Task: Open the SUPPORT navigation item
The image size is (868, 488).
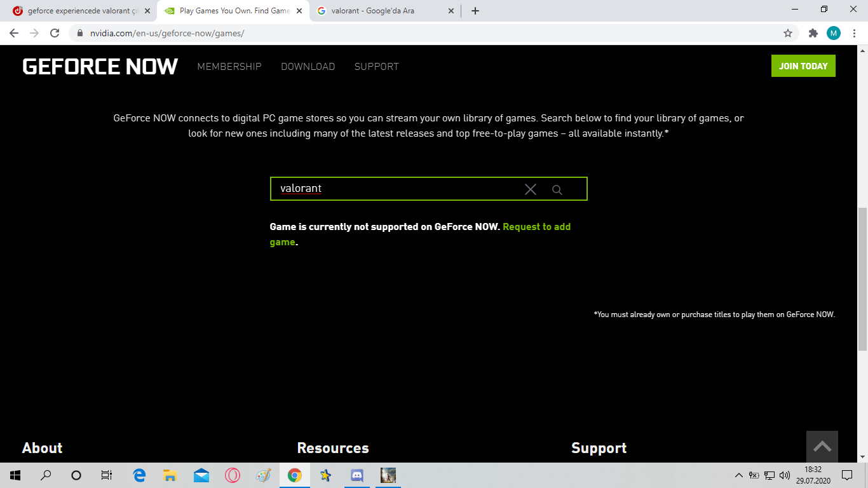Action: (377, 67)
